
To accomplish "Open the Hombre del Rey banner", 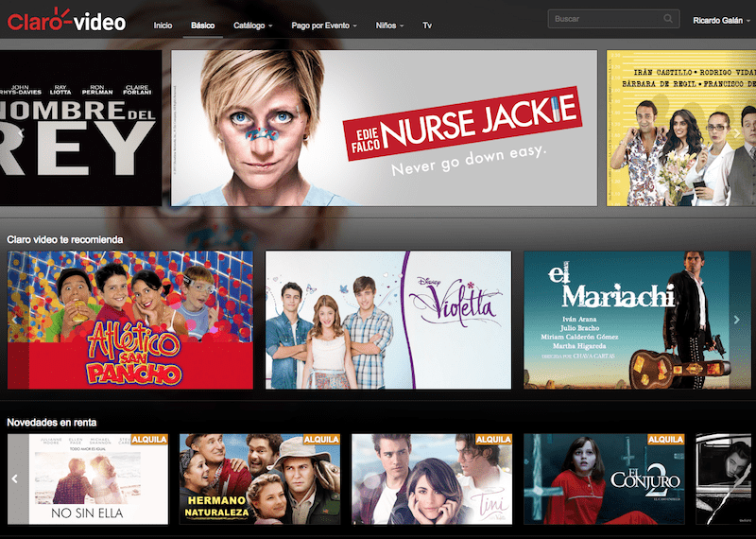I will tap(80, 128).
